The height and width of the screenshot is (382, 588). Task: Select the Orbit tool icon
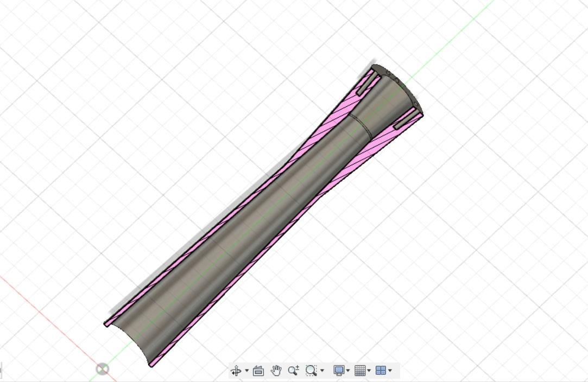pos(236,371)
